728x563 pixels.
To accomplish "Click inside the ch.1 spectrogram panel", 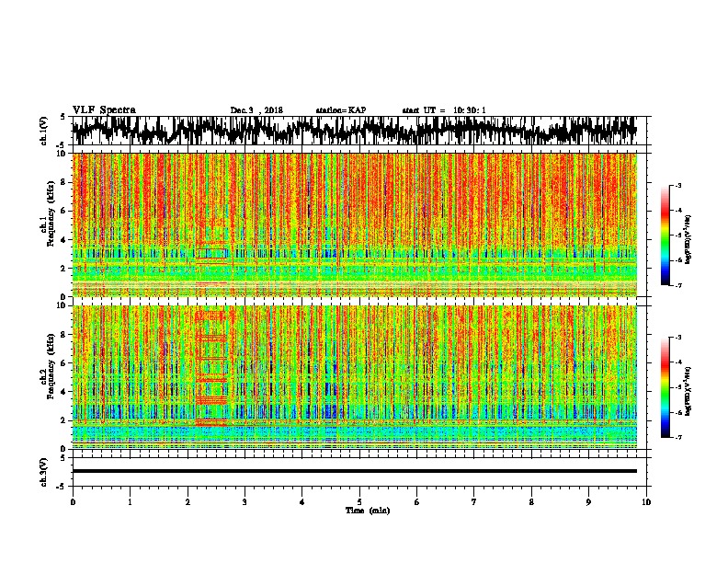I will [x=354, y=224].
